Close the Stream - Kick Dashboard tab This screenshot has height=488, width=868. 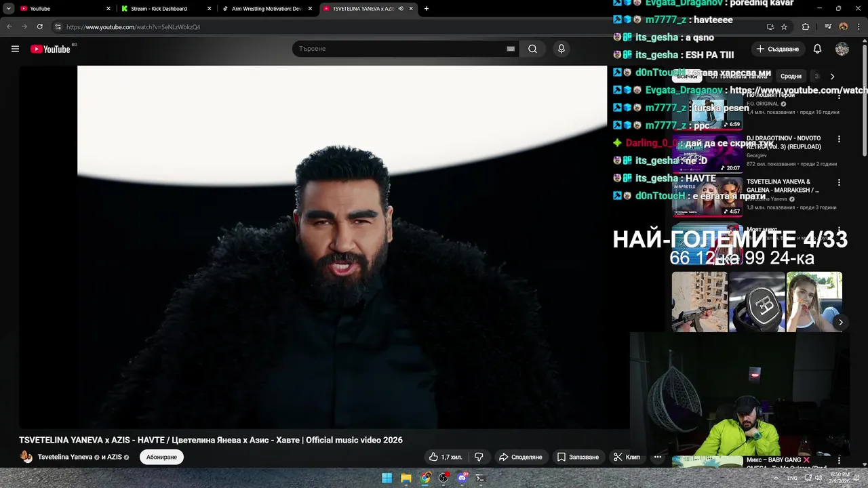click(209, 9)
